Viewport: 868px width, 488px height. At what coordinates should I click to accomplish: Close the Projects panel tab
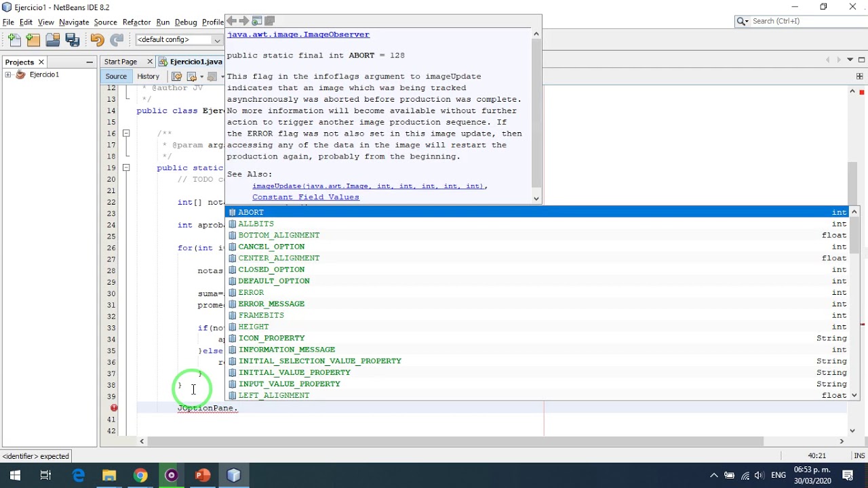tap(41, 62)
